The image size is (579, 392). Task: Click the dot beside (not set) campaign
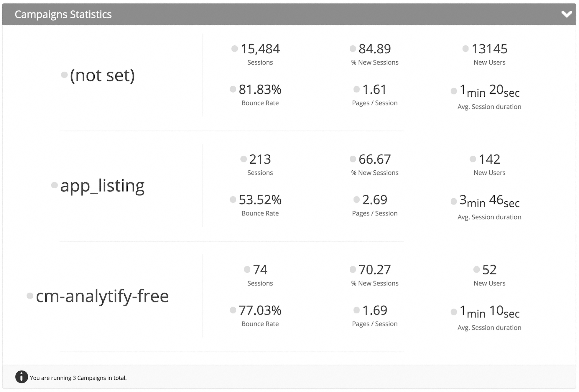[x=64, y=75]
